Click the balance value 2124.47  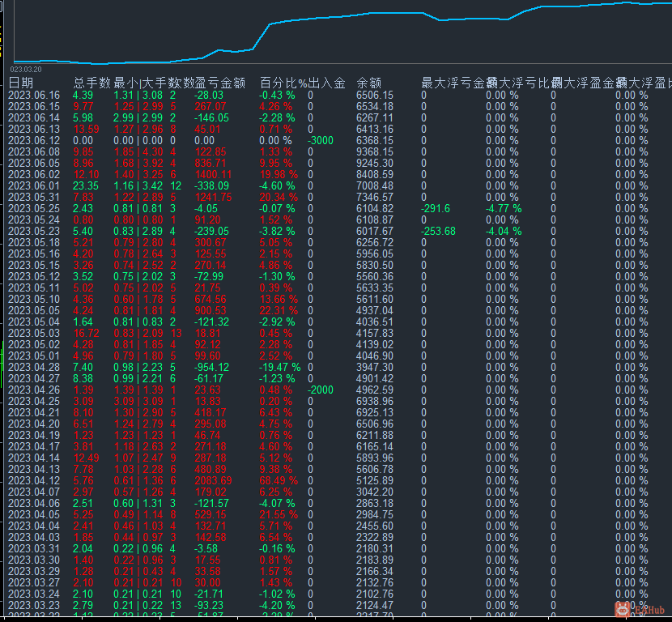375,605
